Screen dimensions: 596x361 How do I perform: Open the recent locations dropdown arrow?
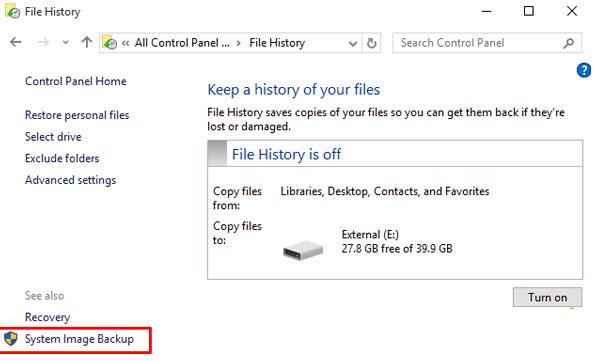tap(66, 43)
